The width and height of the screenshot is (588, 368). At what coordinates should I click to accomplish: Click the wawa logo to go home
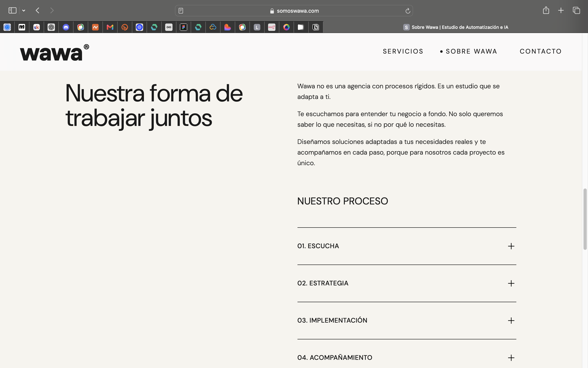pyautogui.click(x=55, y=52)
